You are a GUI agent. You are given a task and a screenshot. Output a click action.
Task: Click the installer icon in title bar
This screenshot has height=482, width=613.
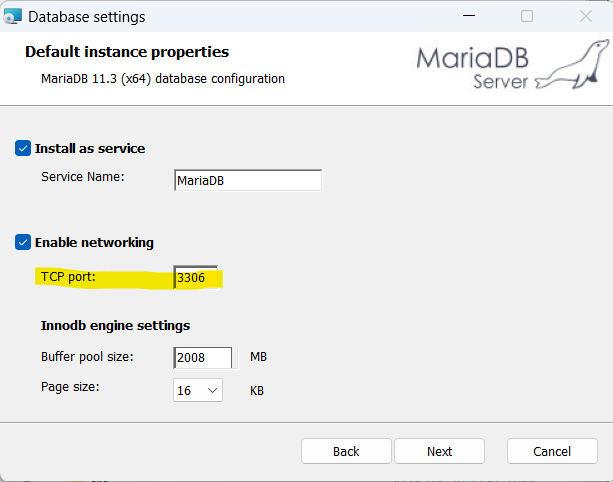(x=13, y=16)
